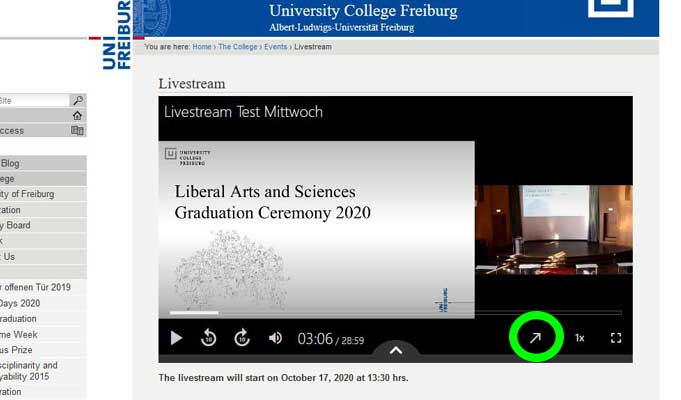Open the Events breadcrumb link

click(275, 46)
